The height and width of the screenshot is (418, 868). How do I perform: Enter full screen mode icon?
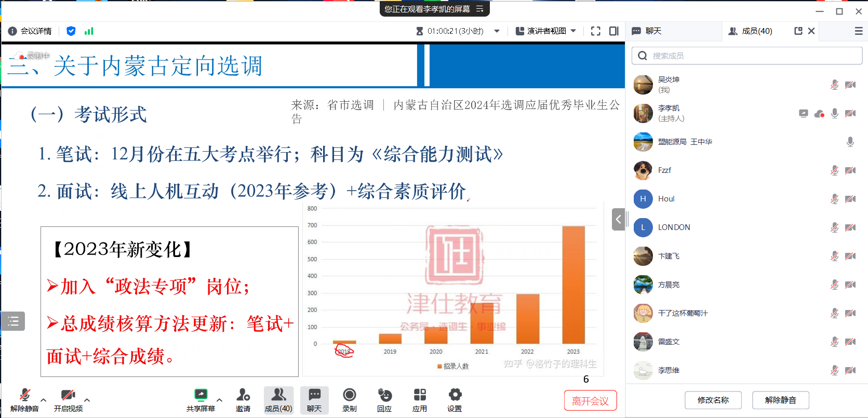(596, 31)
